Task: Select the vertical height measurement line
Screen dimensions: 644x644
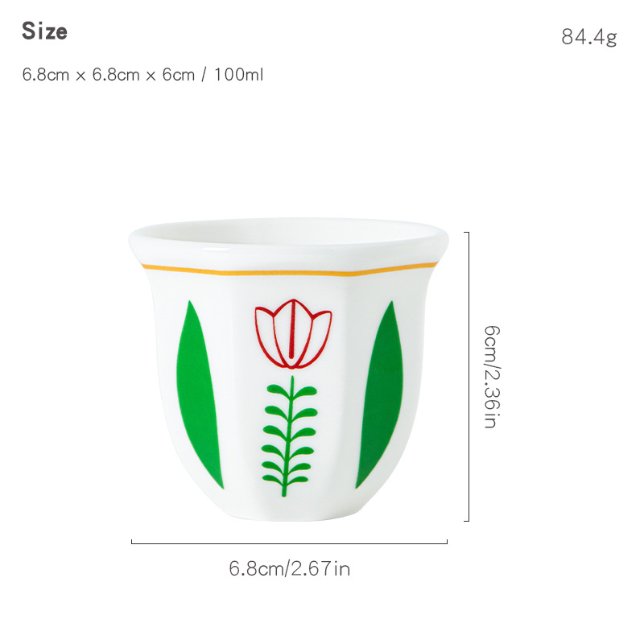Action: pyautogui.click(x=469, y=377)
